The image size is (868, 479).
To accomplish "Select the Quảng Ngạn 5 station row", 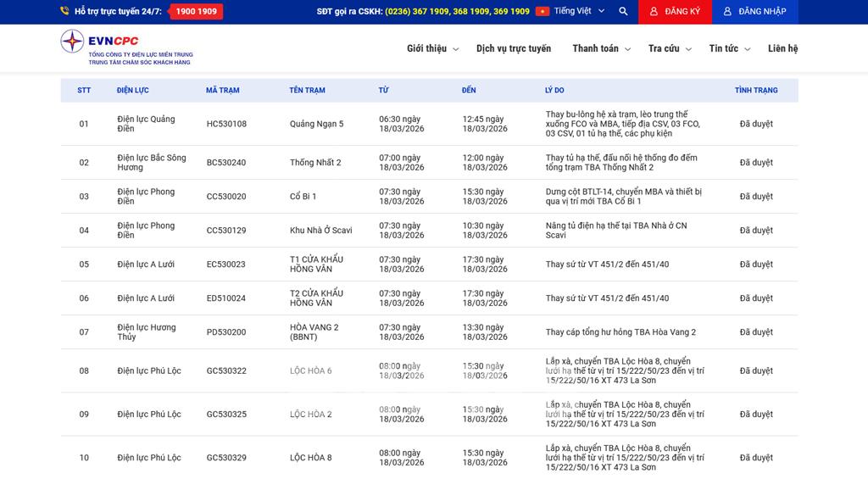I will coord(316,124).
